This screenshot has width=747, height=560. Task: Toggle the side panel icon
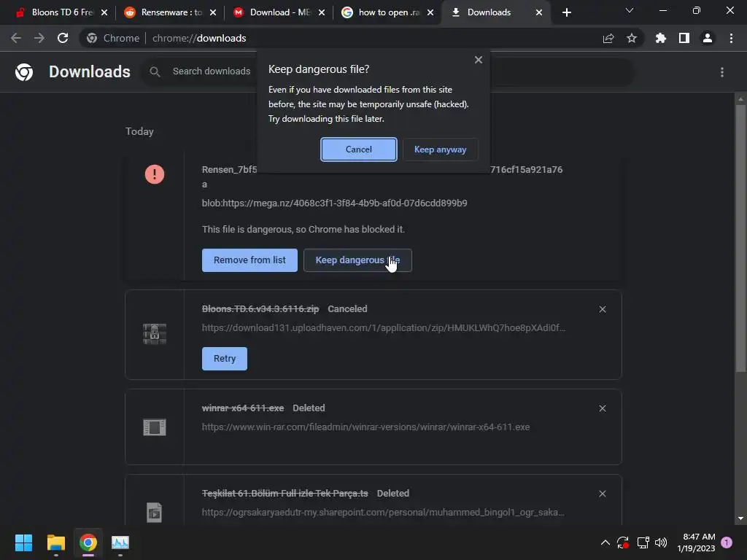684,38
